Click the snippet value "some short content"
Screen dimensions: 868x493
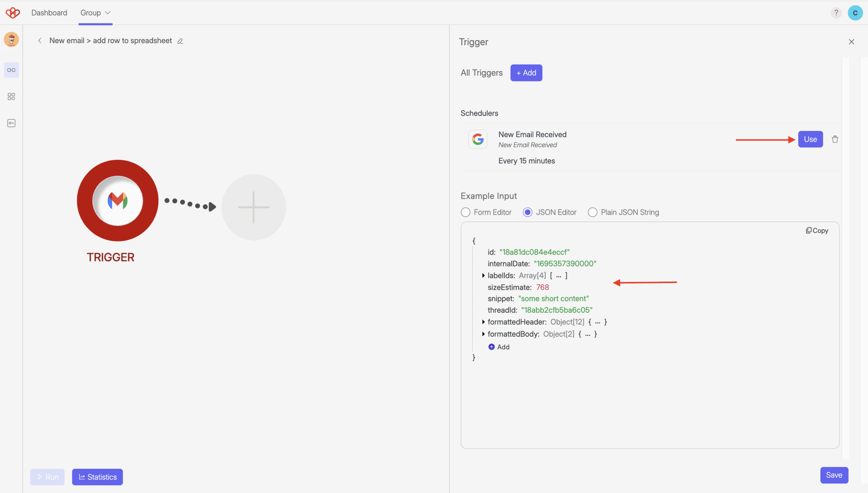pos(553,299)
